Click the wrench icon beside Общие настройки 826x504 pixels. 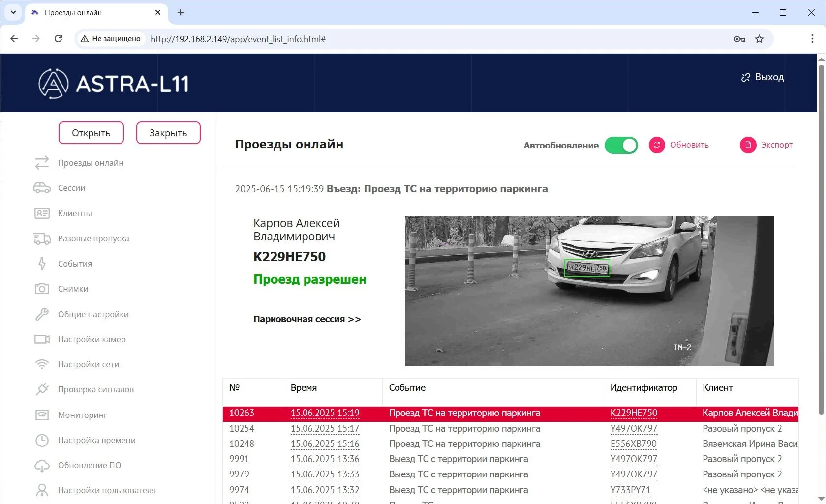(x=42, y=314)
